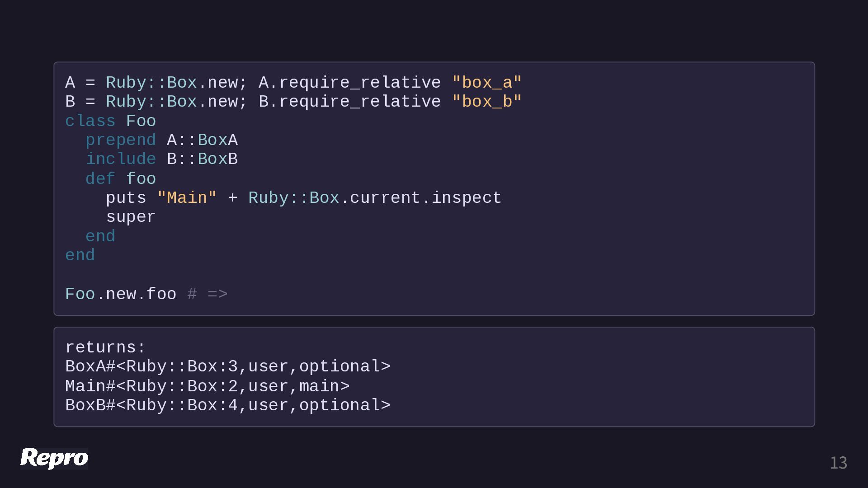The height and width of the screenshot is (488, 868).
Task: Click the "box_a" string literal
Action: (x=486, y=83)
